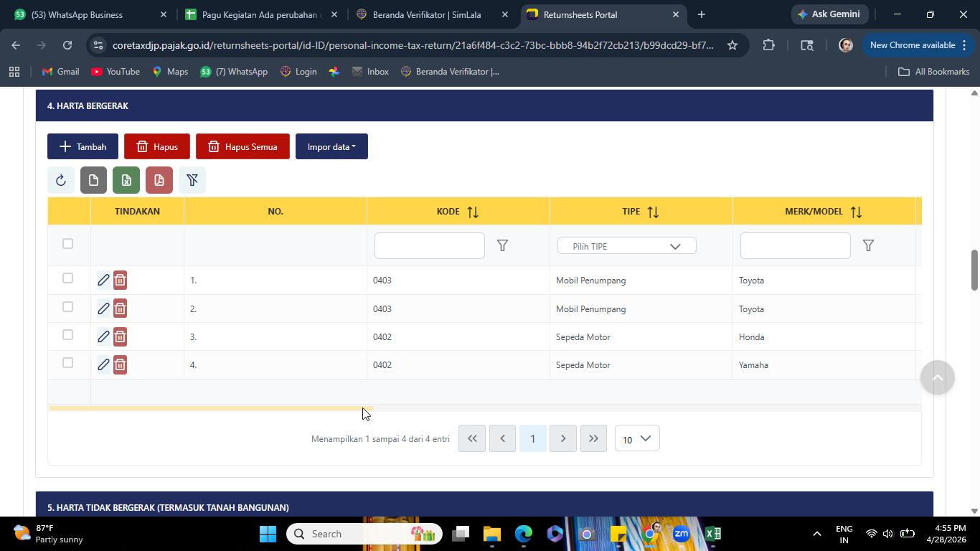Delete row 3 Honda with trash icon
Image resolution: width=980 pixels, height=551 pixels.
click(120, 336)
